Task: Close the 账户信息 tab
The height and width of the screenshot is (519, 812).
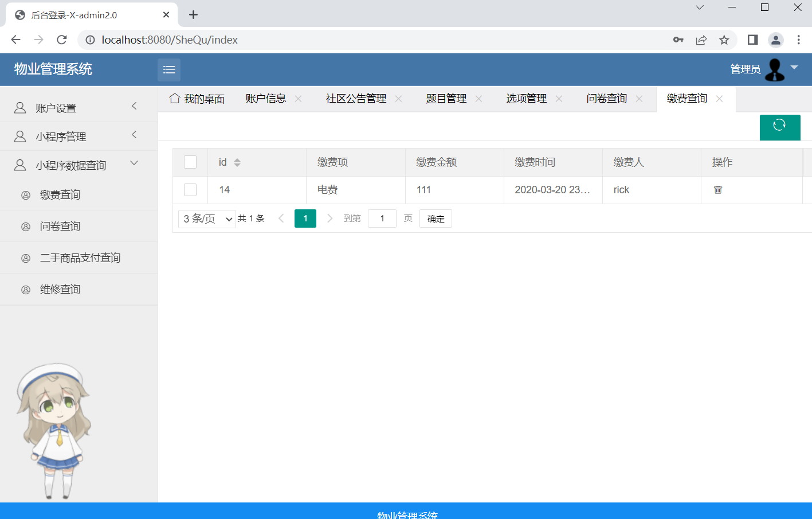Action: click(x=299, y=99)
